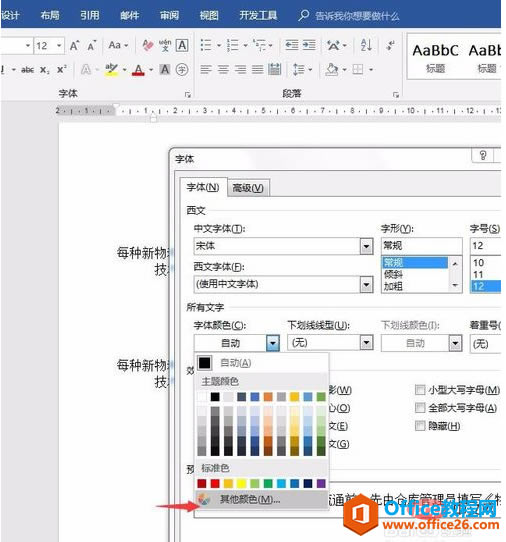Click the Phonetic Guide (wén) icon
Image resolution: width=506 pixels, height=542 pixels.
pyautogui.click(x=165, y=45)
